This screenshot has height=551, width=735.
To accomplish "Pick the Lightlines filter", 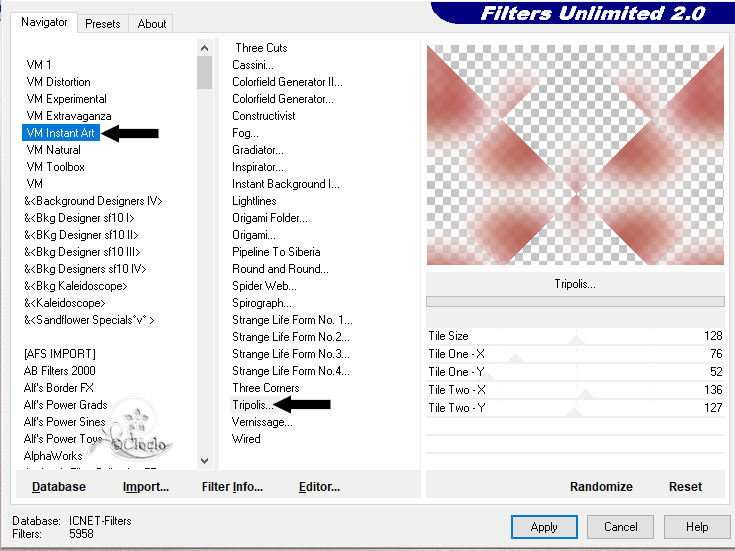I will click(254, 201).
